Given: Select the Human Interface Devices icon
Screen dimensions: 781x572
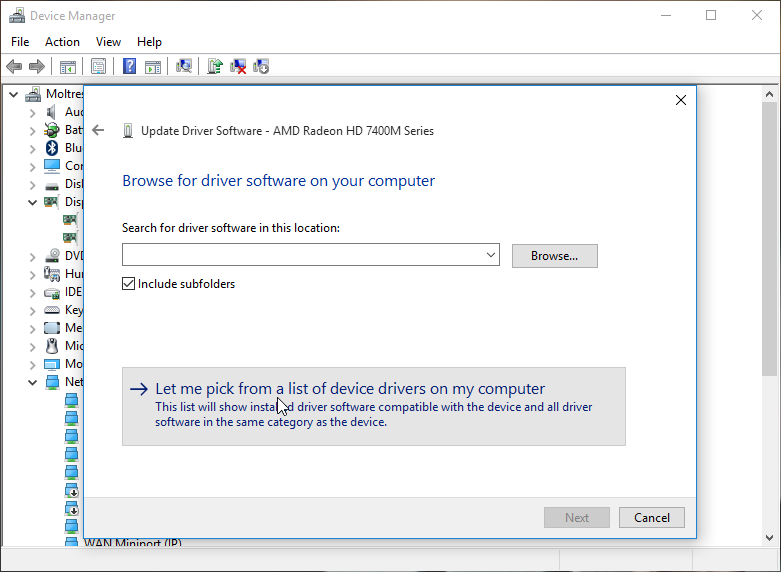Looking at the screenshot, I should (52, 274).
